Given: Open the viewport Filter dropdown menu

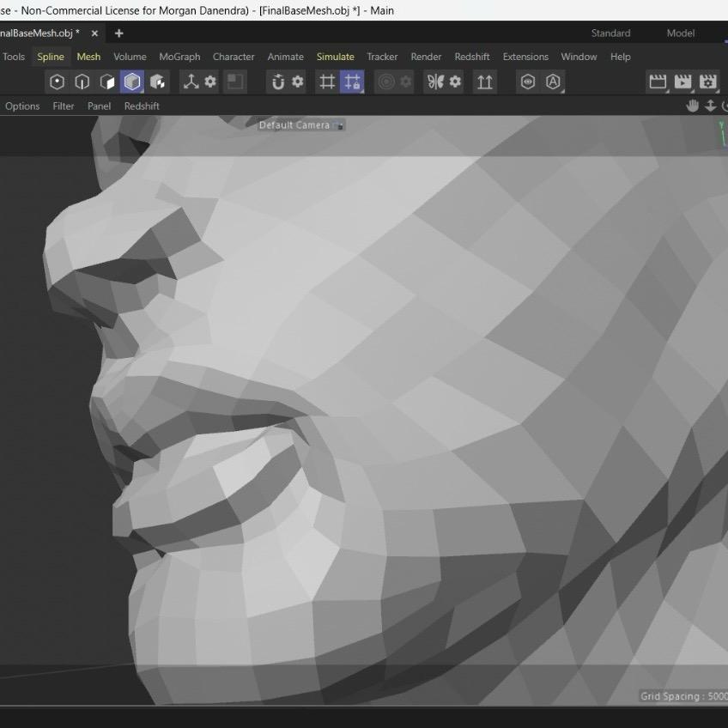Looking at the screenshot, I should 64,106.
